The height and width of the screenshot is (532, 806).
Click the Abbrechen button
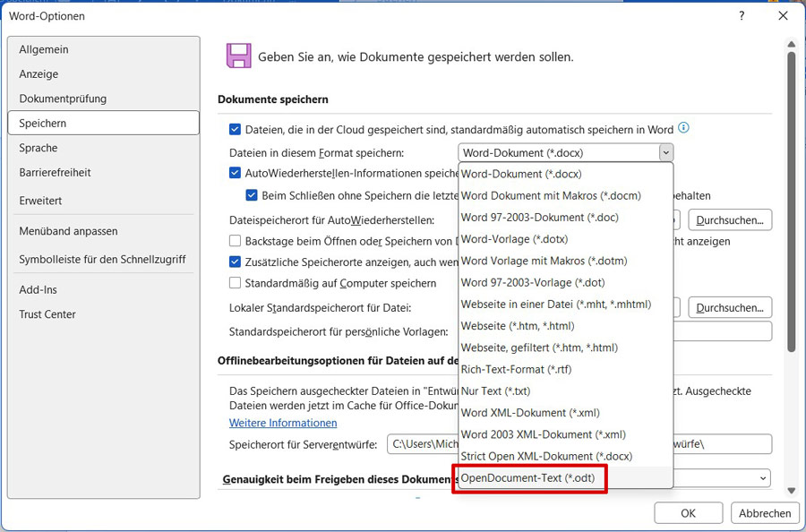click(765, 513)
